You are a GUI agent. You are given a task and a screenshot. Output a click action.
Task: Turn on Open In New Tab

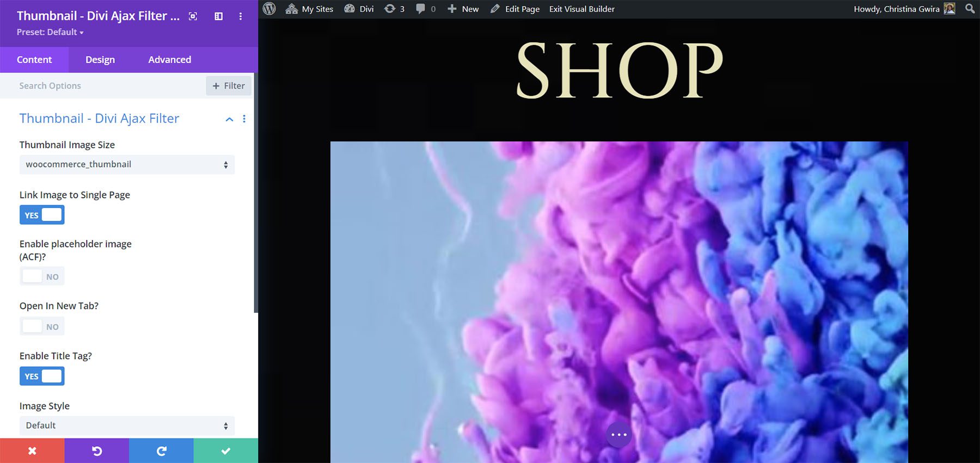pos(42,326)
